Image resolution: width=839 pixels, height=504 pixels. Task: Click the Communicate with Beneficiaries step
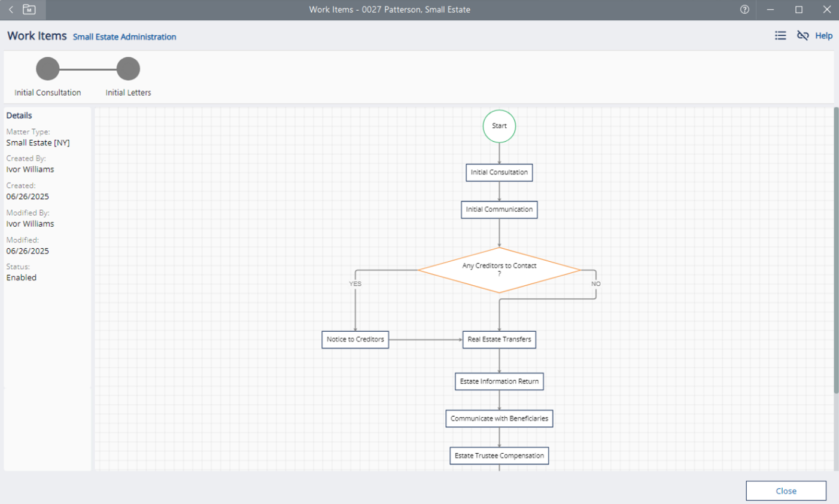click(x=499, y=419)
